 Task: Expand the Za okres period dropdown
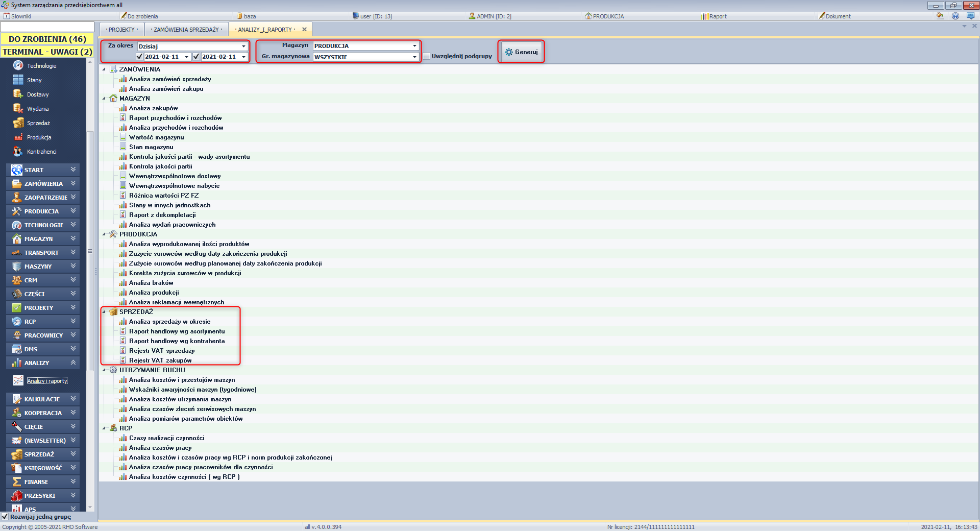[243, 46]
